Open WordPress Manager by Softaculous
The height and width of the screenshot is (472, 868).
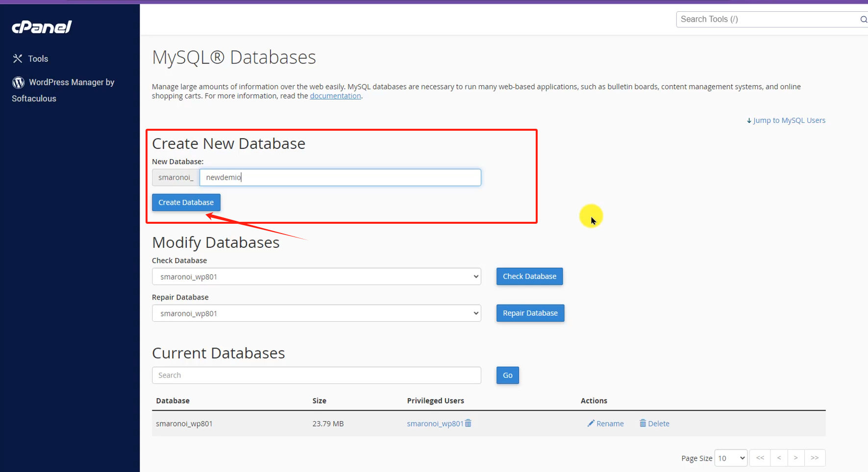pos(64,90)
